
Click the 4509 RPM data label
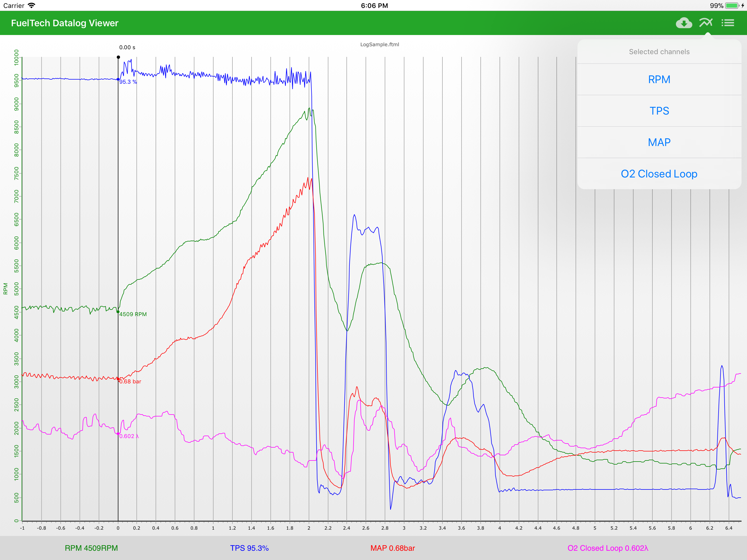point(133,314)
